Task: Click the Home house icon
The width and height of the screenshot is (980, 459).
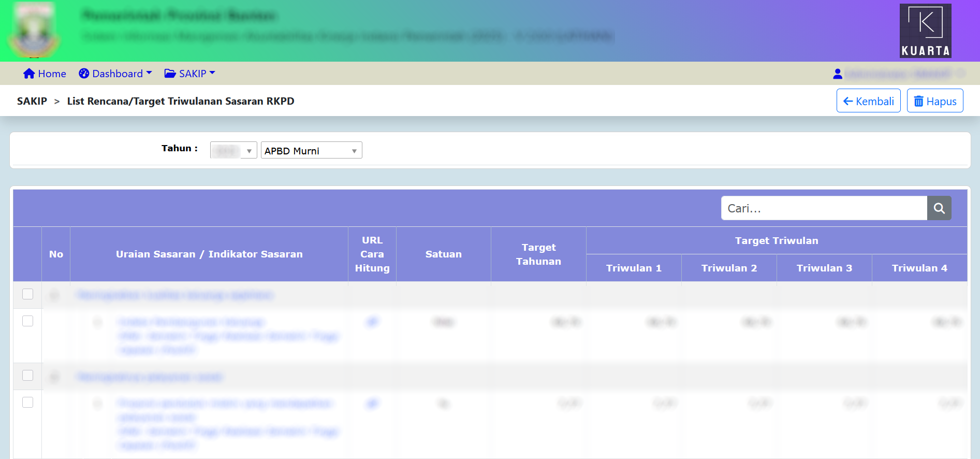Action: tap(29, 74)
